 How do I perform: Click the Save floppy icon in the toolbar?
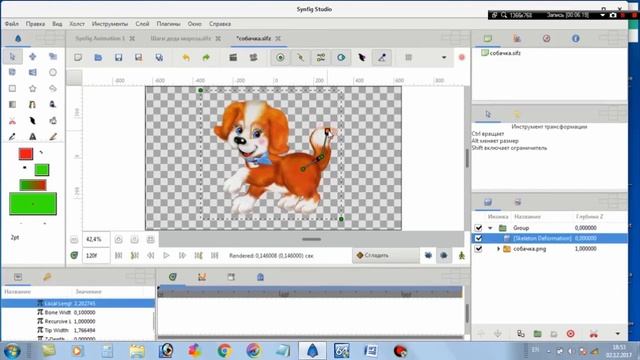tap(118, 58)
